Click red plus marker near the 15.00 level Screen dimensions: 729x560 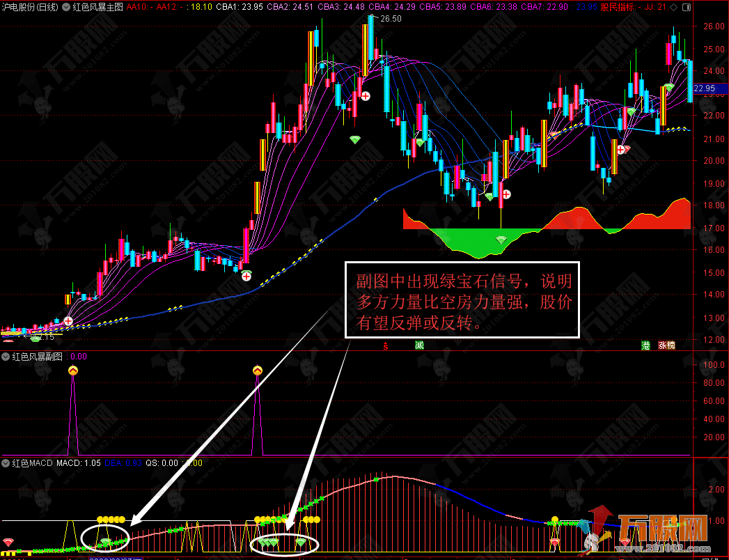point(246,277)
